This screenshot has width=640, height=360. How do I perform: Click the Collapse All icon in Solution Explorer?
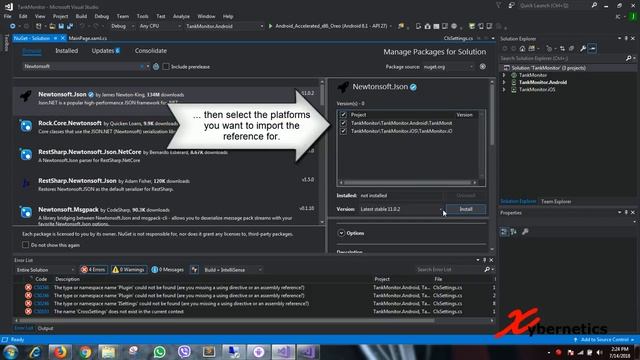pos(571,49)
